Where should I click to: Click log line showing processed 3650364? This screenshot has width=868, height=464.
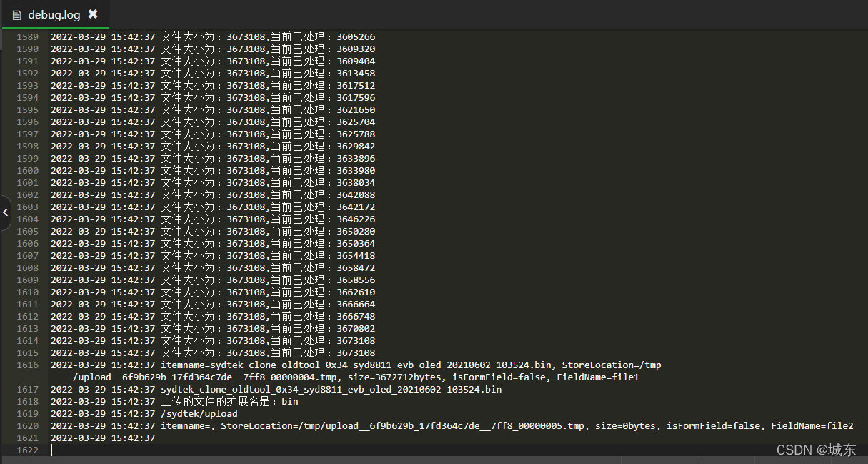[x=213, y=244]
